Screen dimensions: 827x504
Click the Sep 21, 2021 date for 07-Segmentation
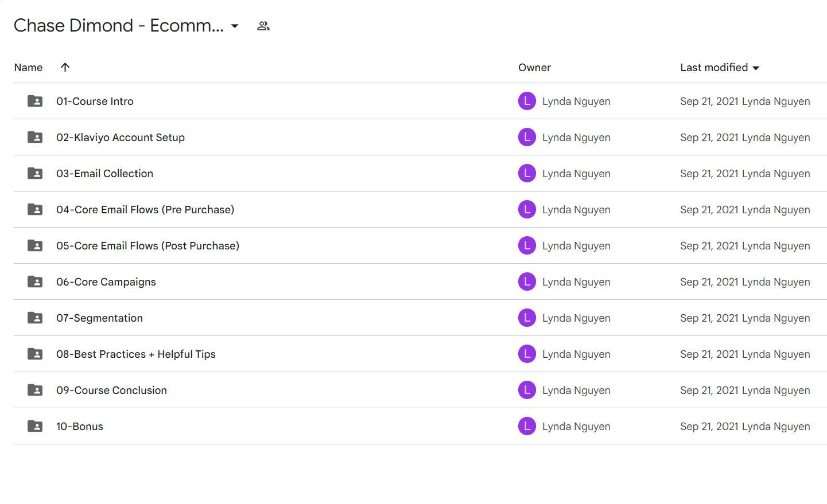tap(709, 318)
